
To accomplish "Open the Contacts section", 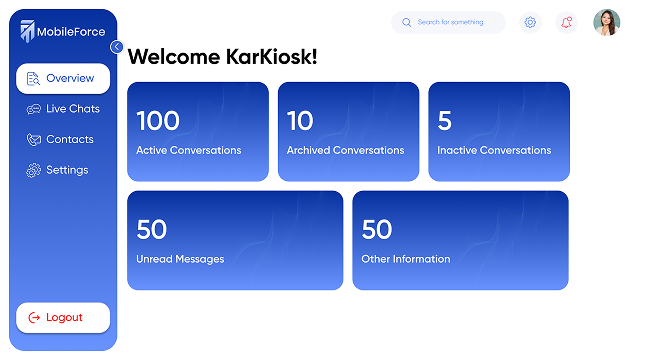I will pos(63,139).
